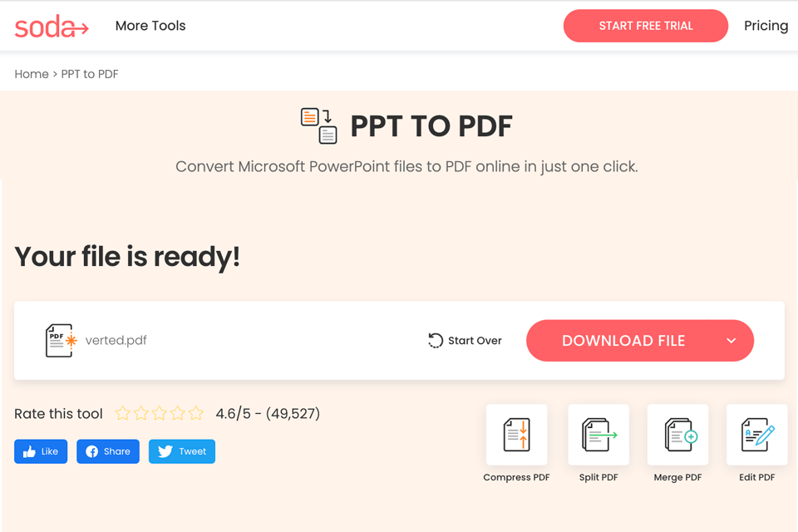This screenshot has width=798, height=532.
Task: Open the Compress PDF tool icon
Action: [516, 435]
